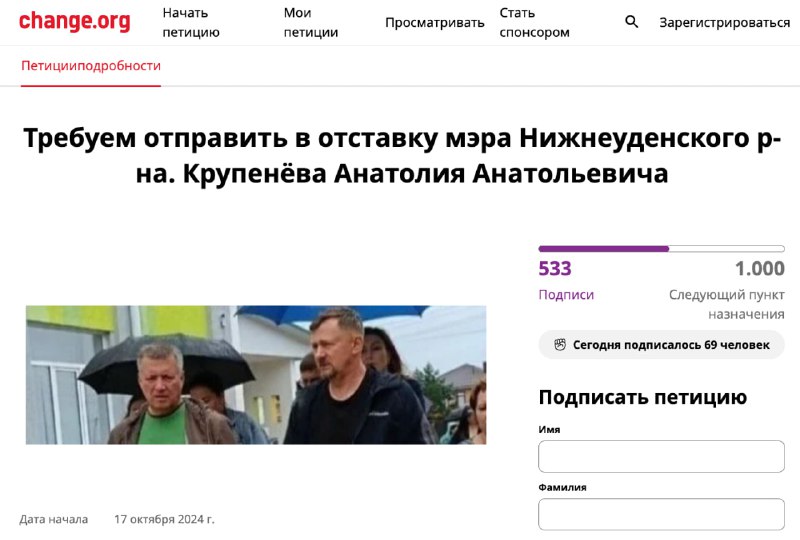Click the 533 Подписи counter
800x540 pixels.
pyautogui.click(x=555, y=268)
